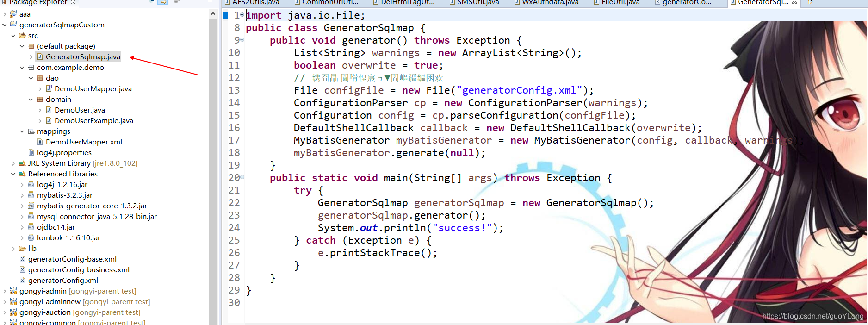Expand gongyi-admin project node

[x=5, y=291]
